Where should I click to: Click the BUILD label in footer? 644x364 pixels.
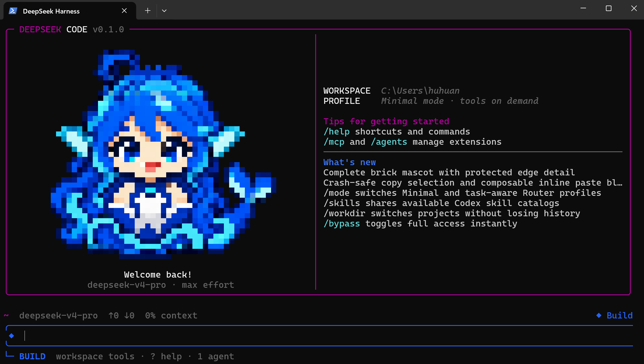[32, 356]
